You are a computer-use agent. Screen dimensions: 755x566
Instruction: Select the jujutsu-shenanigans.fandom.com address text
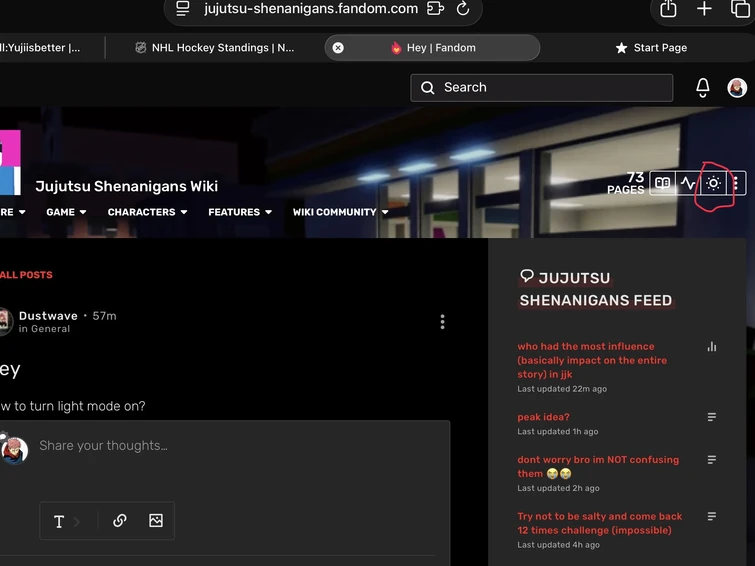tap(311, 9)
